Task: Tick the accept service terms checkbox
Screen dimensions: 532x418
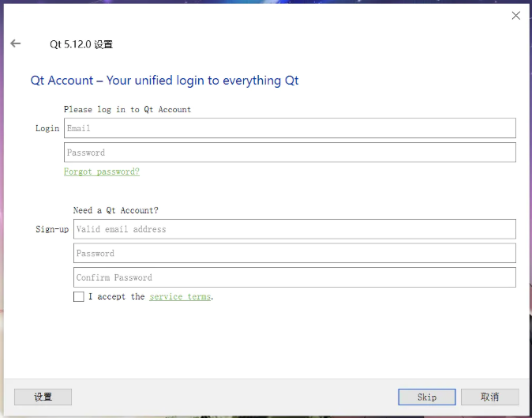Action: coord(79,296)
